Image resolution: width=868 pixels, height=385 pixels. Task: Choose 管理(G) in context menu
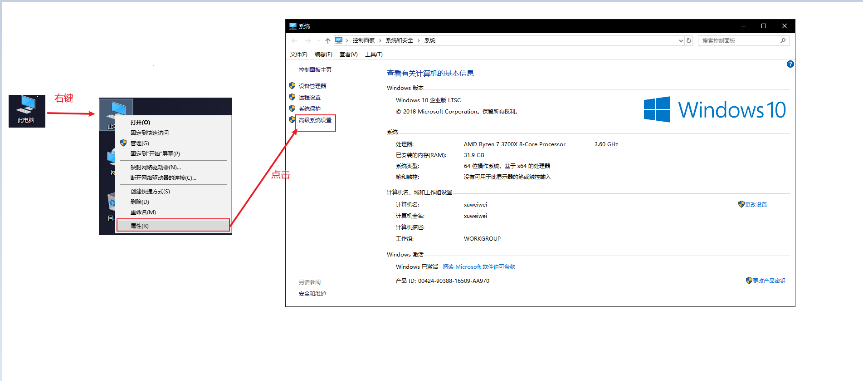pos(173,143)
